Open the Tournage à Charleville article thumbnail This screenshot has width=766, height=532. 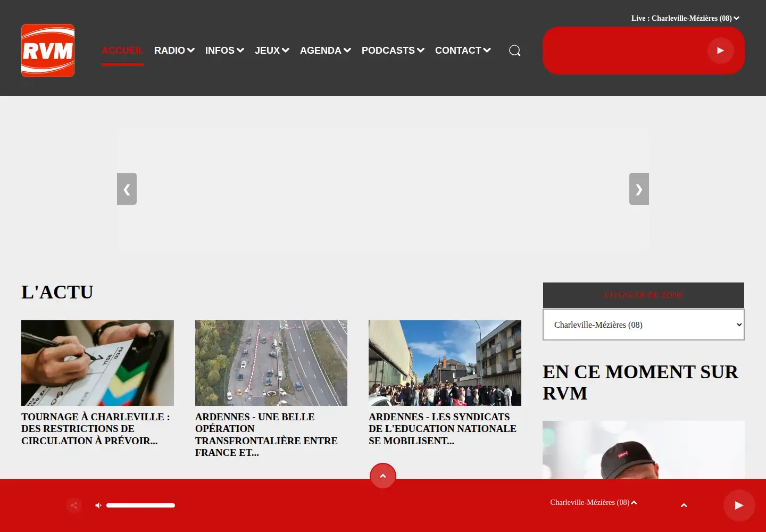pyautogui.click(x=97, y=363)
